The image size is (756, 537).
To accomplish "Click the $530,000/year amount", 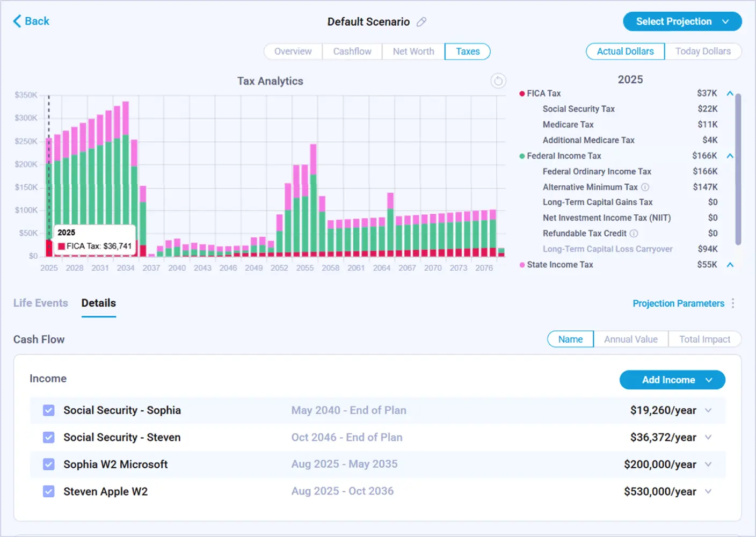I will [x=660, y=491].
